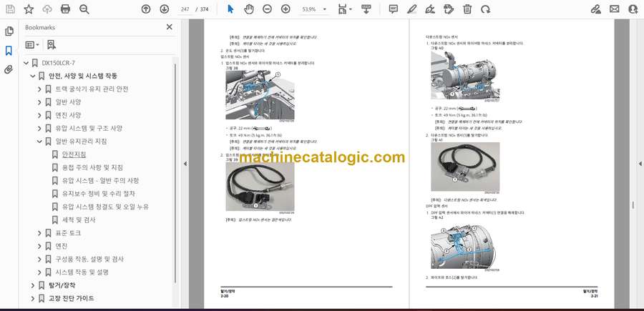Screen dimensions: 644x311
Task: Expand the 표준 토크 bookmark
Action: click(x=39, y=233)
